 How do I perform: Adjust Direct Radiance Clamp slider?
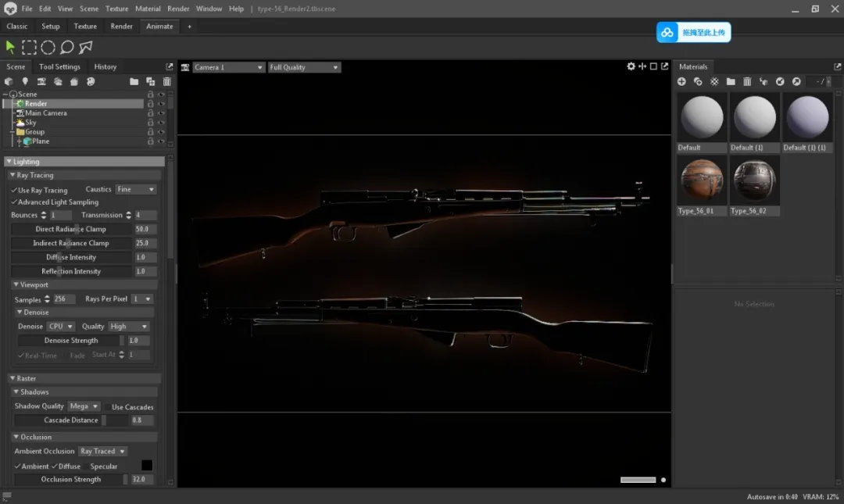click(71, 229)
